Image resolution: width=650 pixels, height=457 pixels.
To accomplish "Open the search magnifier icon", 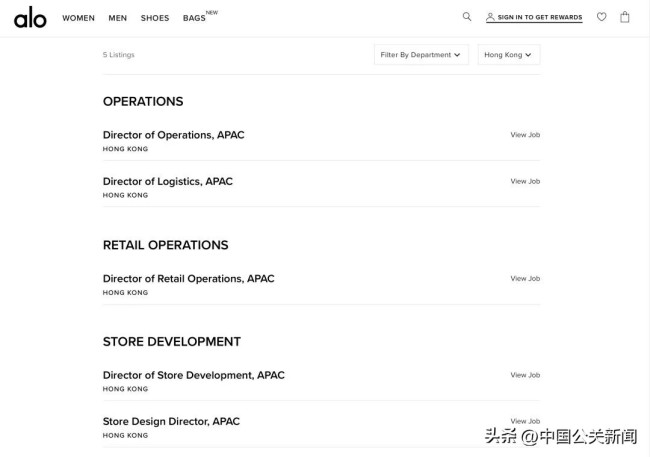I will coord(467,17).
